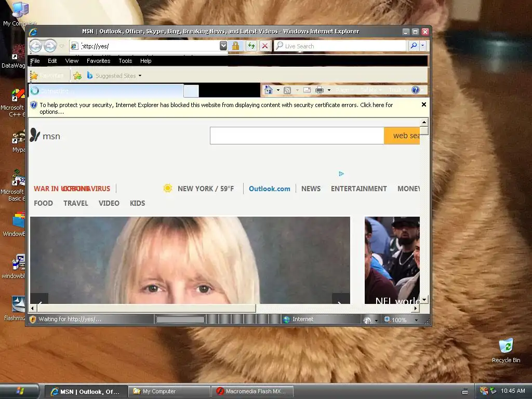This screenshot has height=399, width=532.
Task: Click the RSS feeds icon
Action: [x=287, y=90]
